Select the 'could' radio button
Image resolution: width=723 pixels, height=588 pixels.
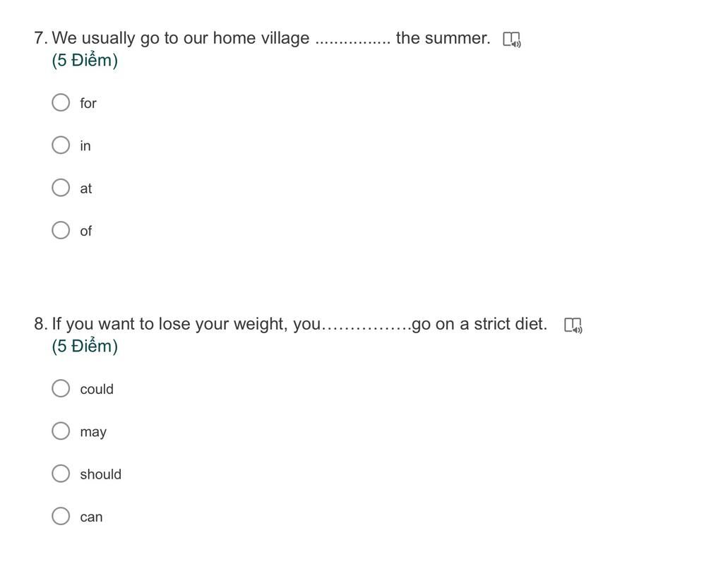tap(61, 388)
